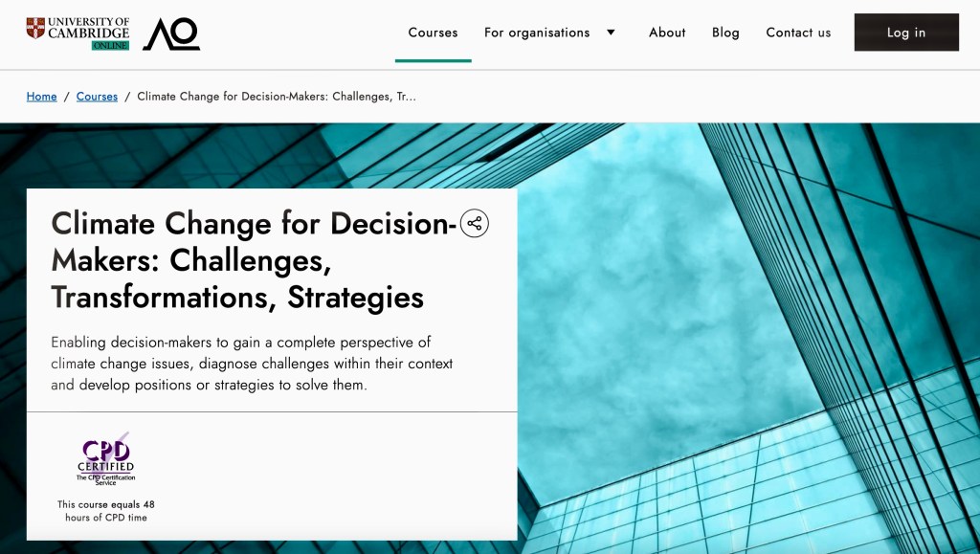Click the University of Cambridge wordmark text
Image resolution: width=980 pixels, height=554 pixels.
(88, 27)
